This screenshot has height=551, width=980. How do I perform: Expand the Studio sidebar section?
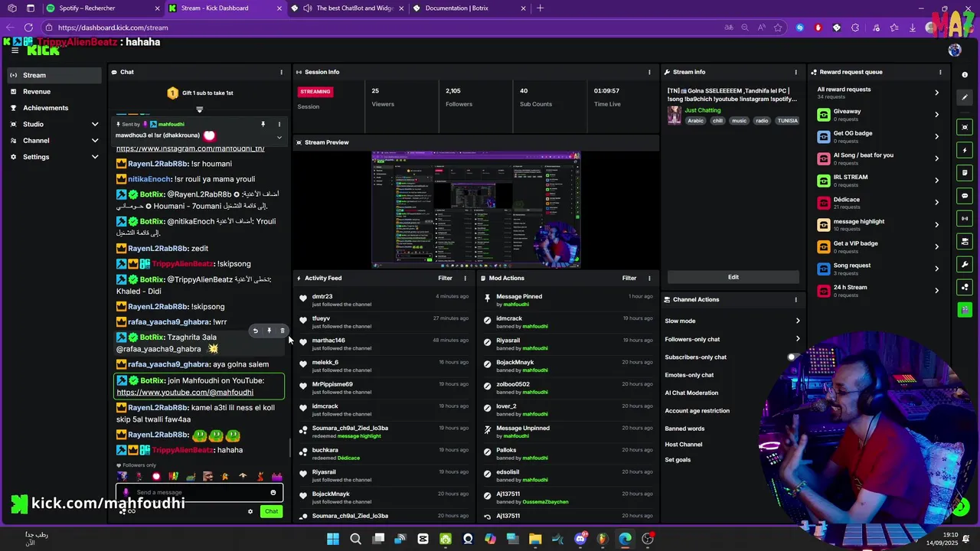pos(95,124)
